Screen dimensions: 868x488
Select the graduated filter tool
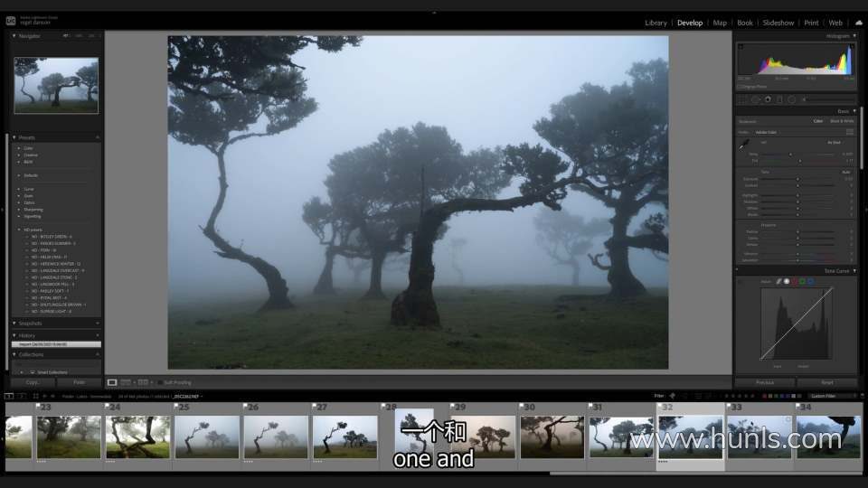779,99
